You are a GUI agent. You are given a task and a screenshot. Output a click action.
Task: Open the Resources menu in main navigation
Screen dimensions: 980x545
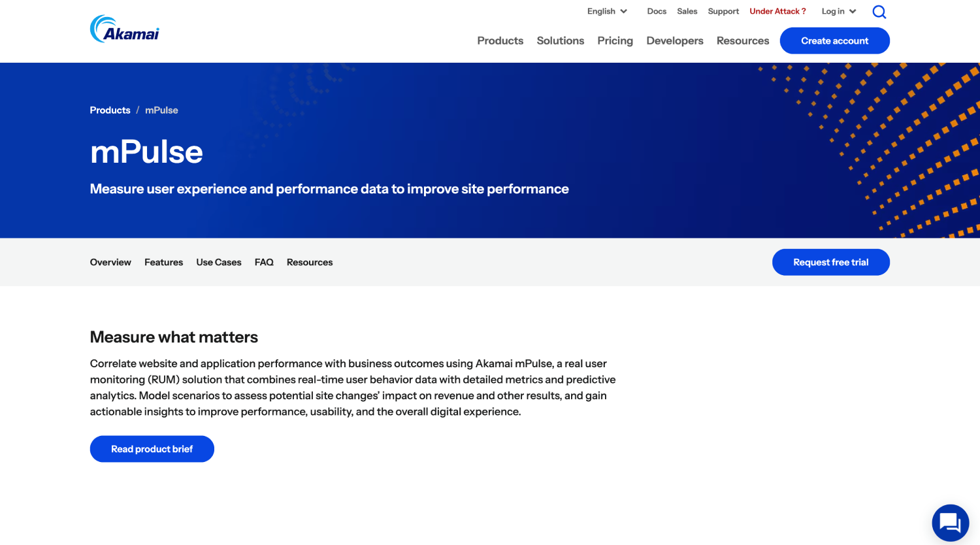click(743, 41)
